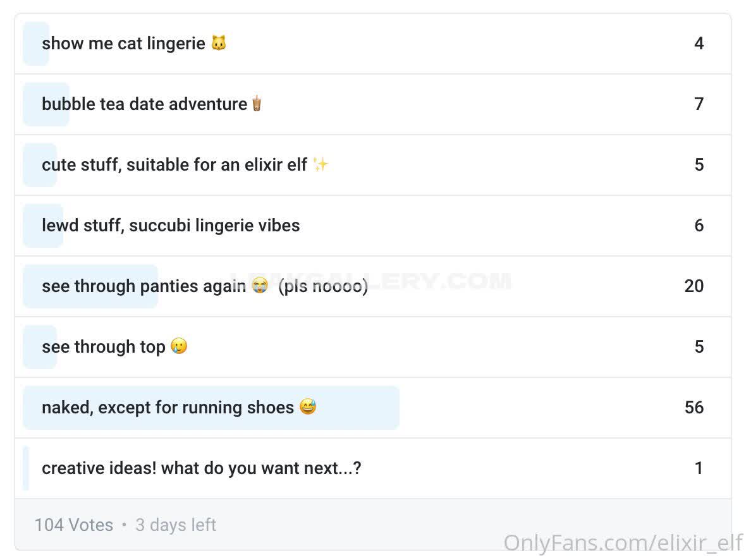
Task: Click the sparkles emoji after elixir elf
Action: tap(321, 164)
